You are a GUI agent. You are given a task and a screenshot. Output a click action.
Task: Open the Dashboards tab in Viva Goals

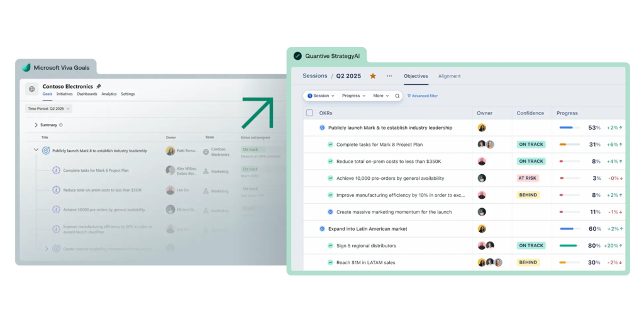[87, 94]
